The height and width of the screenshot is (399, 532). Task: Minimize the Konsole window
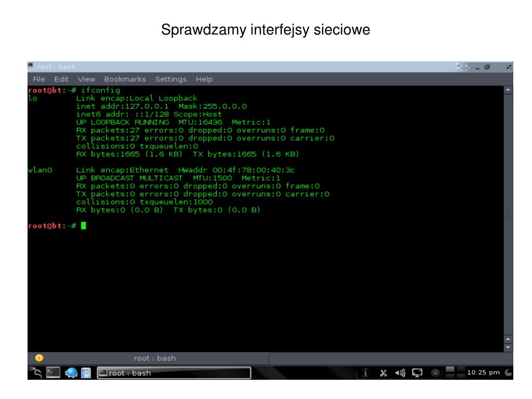(x=477, y=67)
